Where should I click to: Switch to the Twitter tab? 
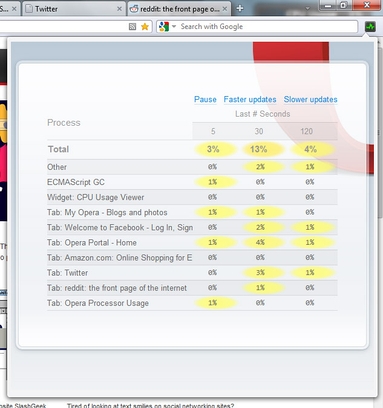[74, 9]
